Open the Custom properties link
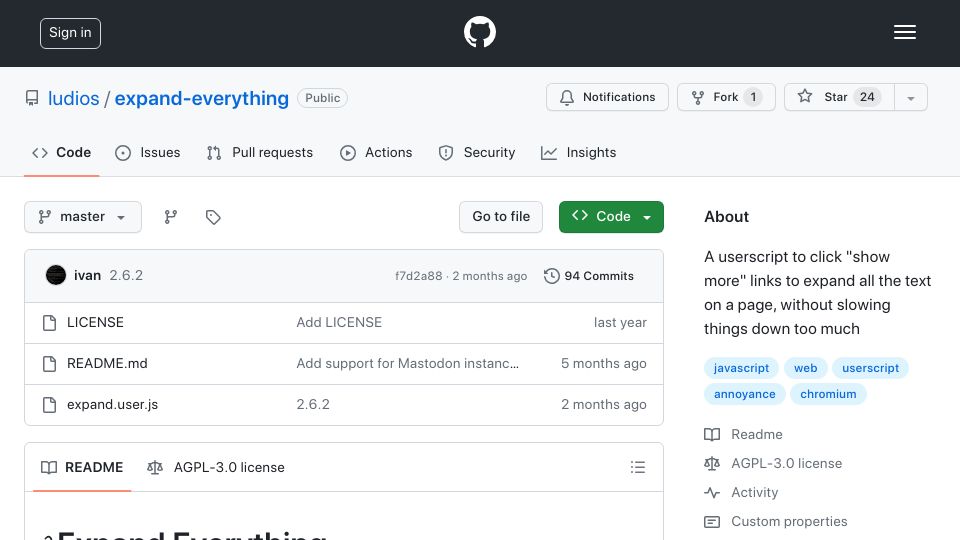Viewport: 960px width, 540px height. pos(776,522)
